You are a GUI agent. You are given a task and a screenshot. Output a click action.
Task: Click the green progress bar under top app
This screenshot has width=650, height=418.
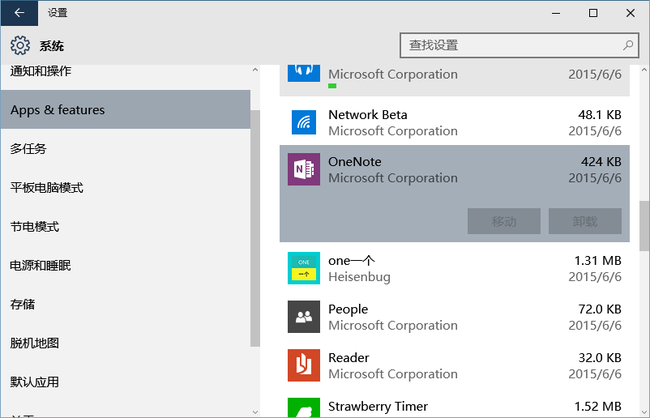point(332,86)
